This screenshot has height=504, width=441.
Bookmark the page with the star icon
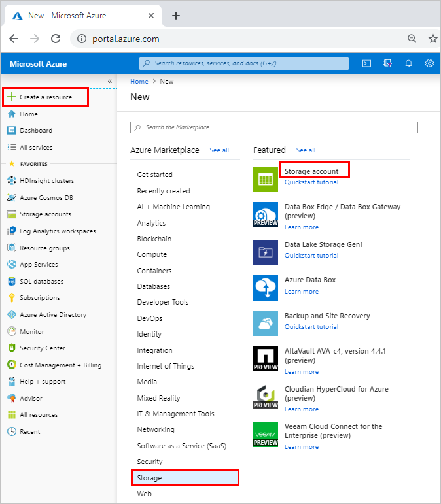pos(433,39)
